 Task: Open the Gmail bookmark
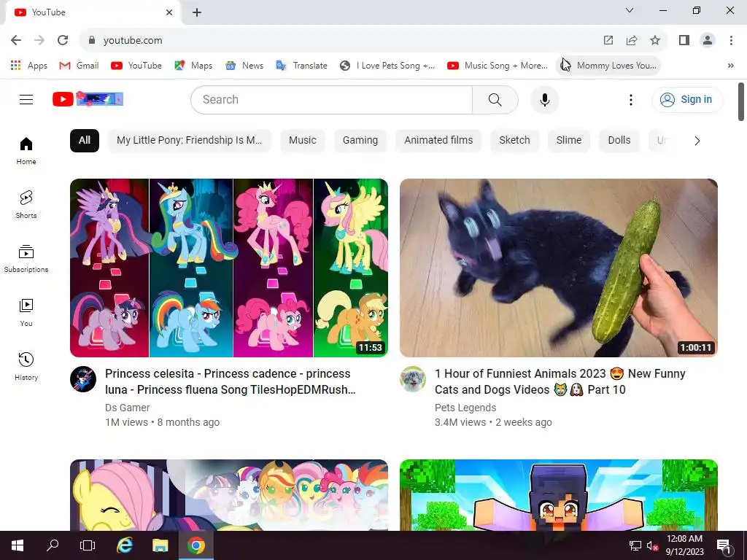click(79, 65)
